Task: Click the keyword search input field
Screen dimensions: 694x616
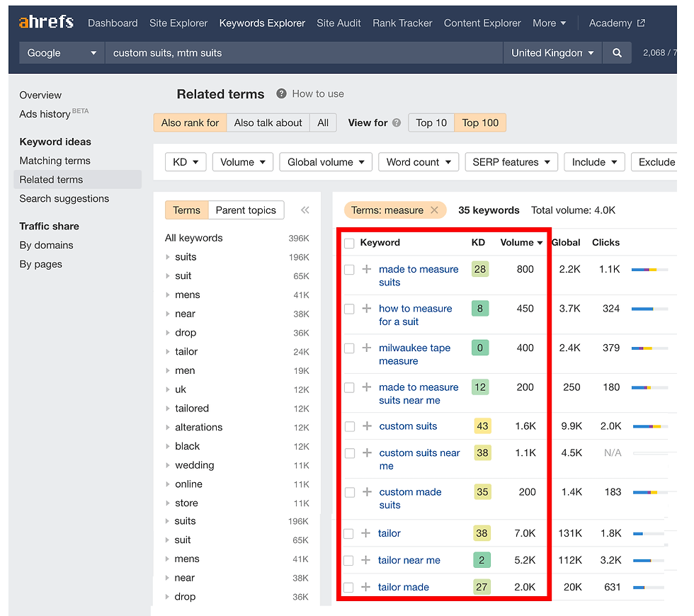Action: click(304, 53)
